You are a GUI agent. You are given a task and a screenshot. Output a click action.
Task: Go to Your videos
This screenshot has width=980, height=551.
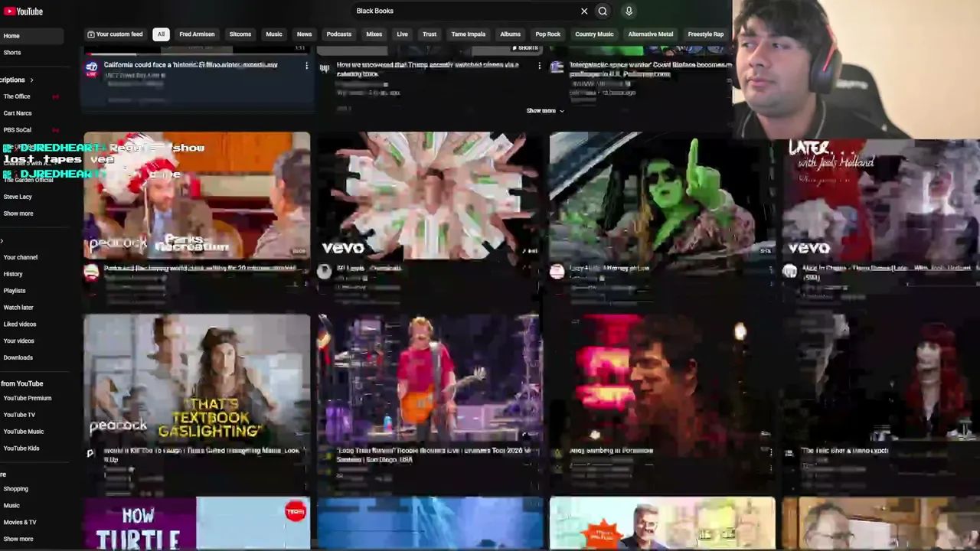click(19, 341)
